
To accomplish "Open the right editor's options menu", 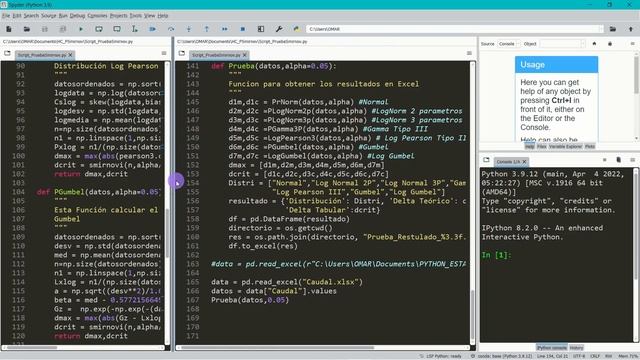I will pos(469,53).
